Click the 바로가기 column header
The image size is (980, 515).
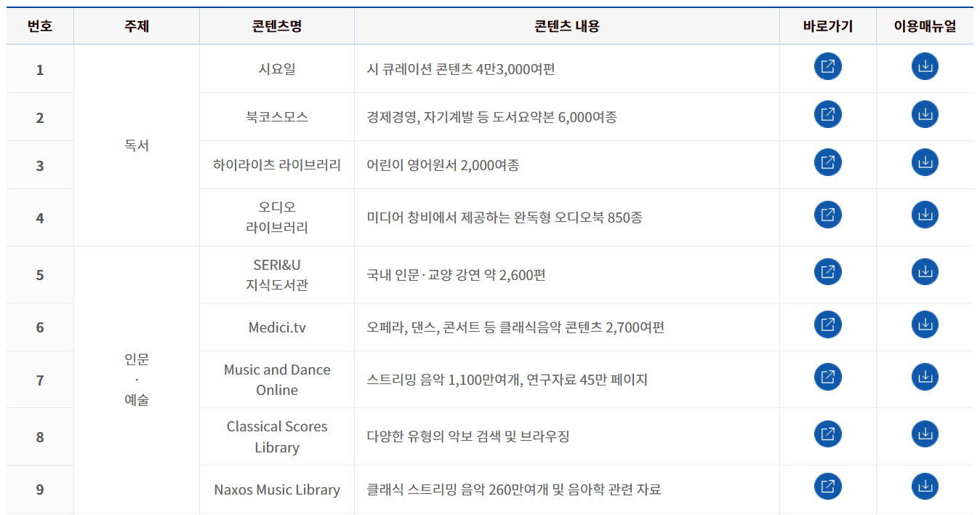click(827, 25)
